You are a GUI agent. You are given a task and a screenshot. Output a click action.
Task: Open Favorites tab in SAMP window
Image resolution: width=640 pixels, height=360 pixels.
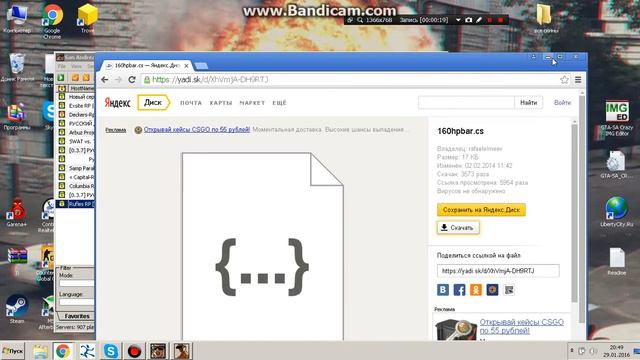click(x=77, y=316)
